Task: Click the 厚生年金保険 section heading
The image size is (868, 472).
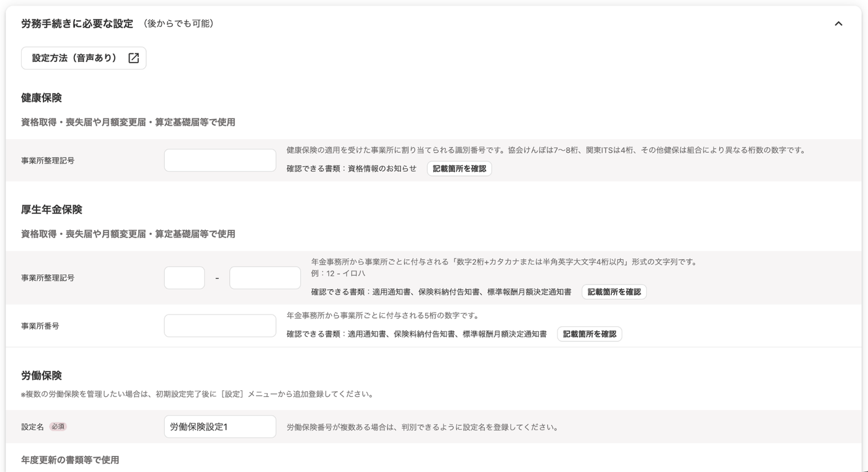Action: point(51,210)
